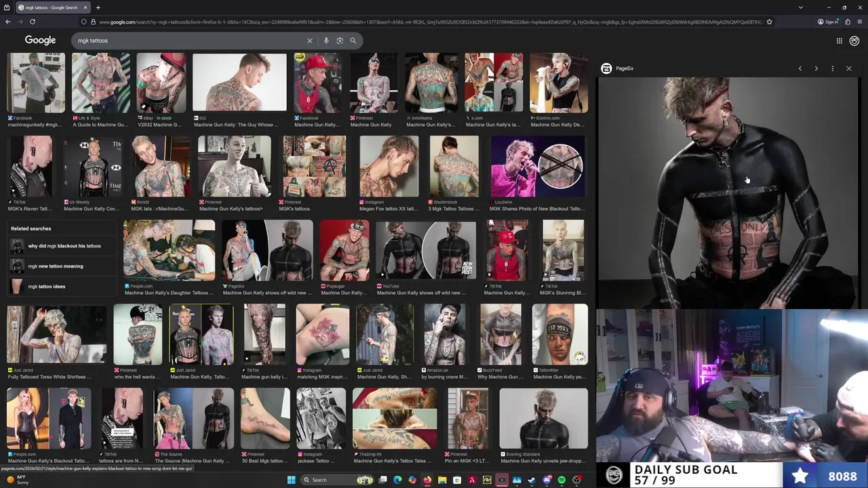
Task: Open Discord from the taskbar
Action: click(547, 480)
